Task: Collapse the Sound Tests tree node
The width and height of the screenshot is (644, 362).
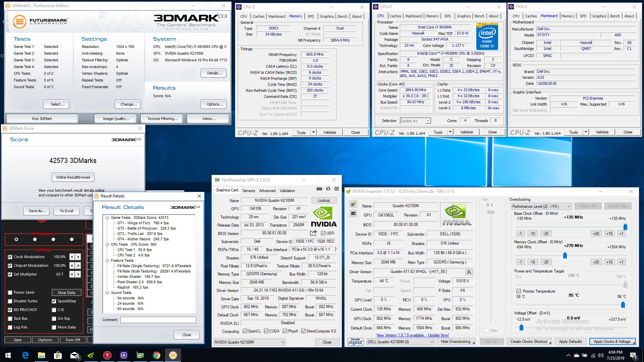Action: click(x=107, y=293)
